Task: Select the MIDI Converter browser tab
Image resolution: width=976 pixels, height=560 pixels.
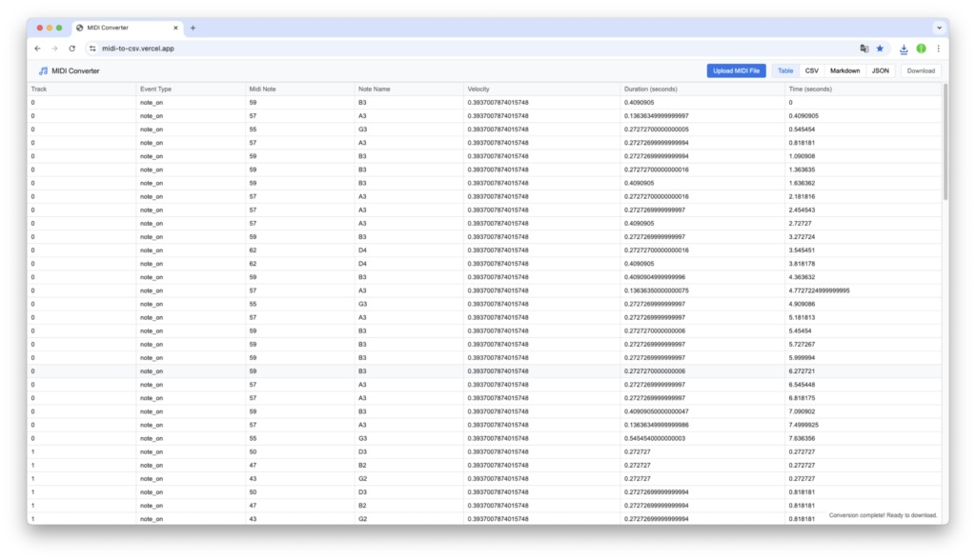Action: pos(124,28)
